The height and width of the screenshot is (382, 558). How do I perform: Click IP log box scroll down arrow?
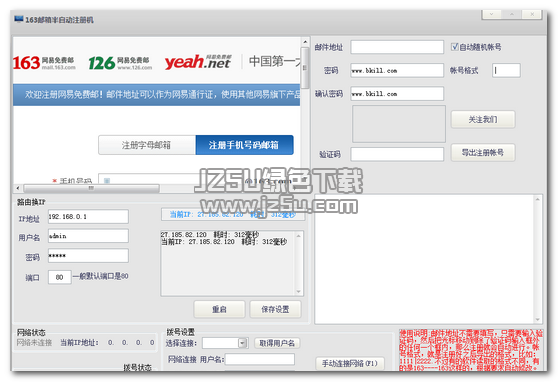[298, 291]
